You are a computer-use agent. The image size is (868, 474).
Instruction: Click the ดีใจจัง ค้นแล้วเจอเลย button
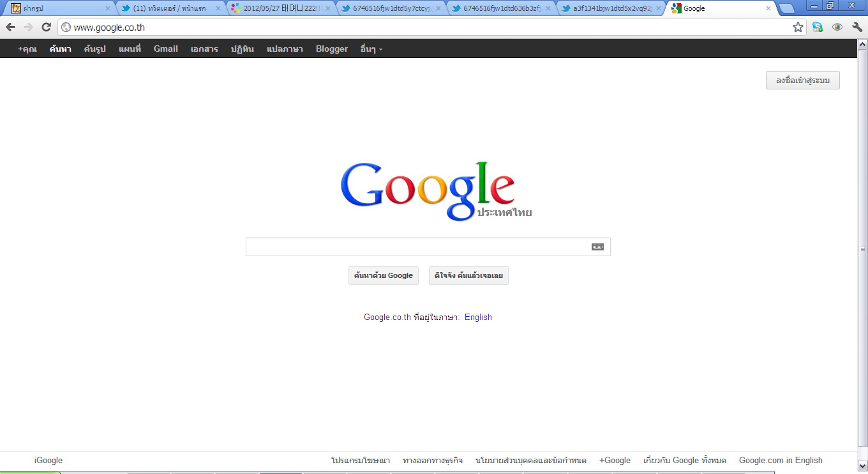pos(468,276)
